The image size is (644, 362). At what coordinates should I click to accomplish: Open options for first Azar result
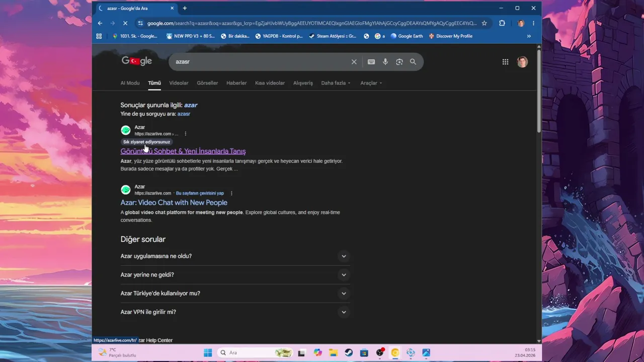[x=185, y=134]
